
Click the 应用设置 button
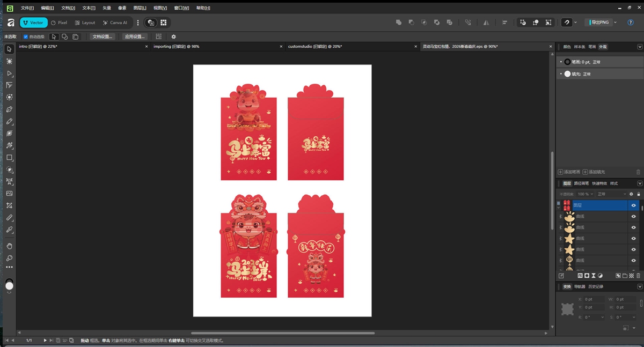point(135,36)
